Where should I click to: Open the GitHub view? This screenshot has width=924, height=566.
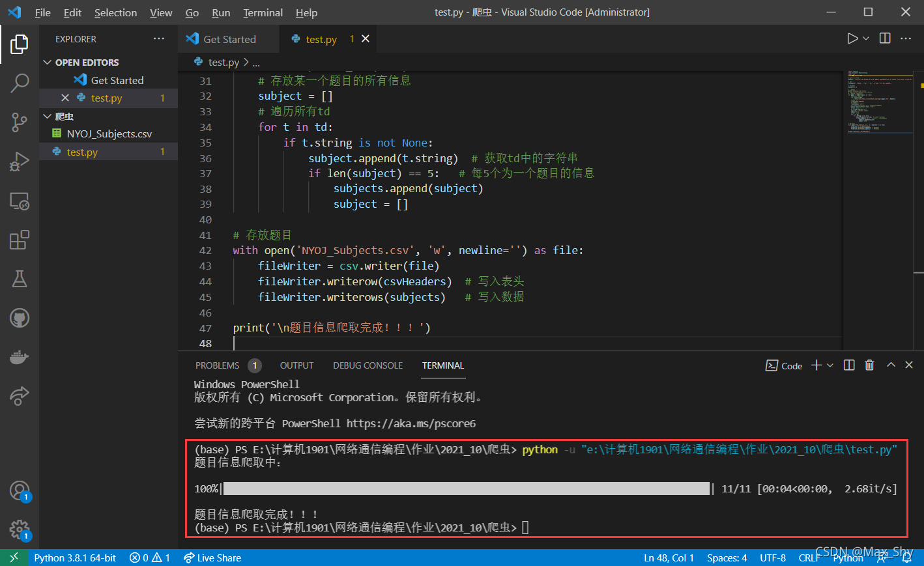20,318
